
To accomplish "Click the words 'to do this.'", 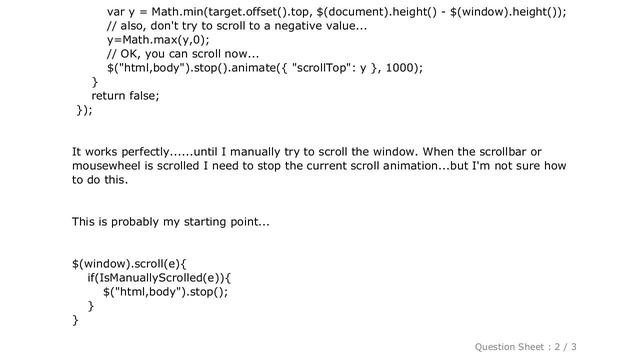I will click(x=100, y=180).
